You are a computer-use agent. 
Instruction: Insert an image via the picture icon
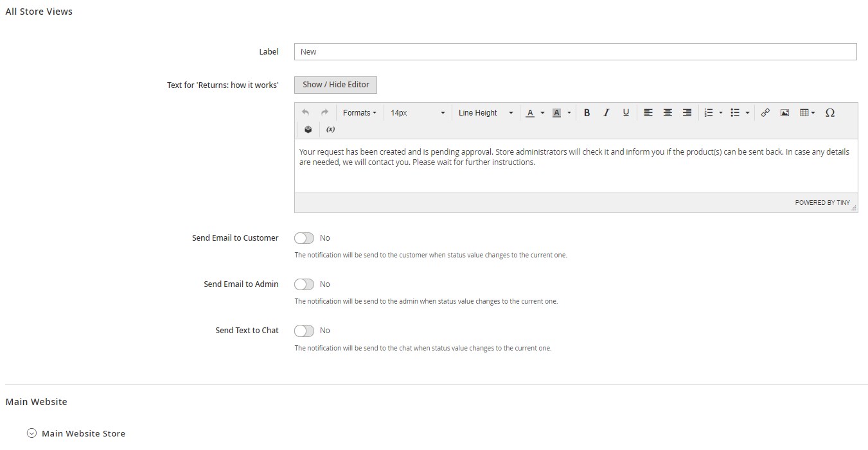(784, 113)
